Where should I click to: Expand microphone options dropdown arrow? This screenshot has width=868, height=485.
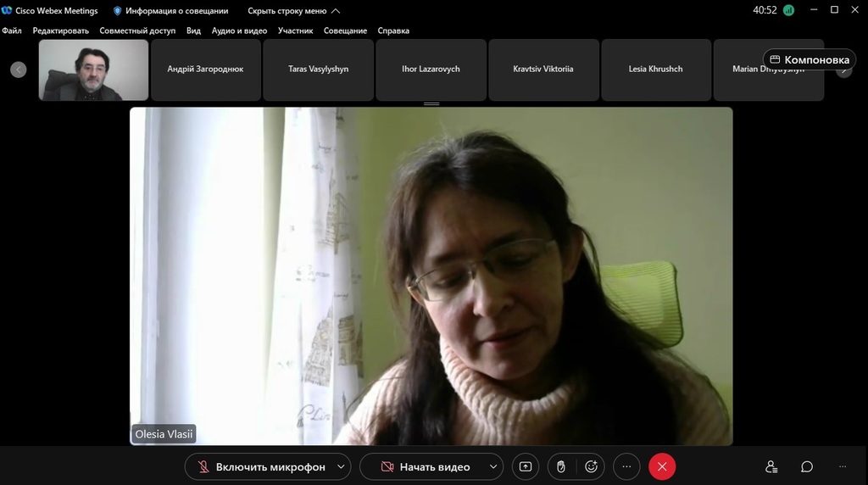coord(341,466)
